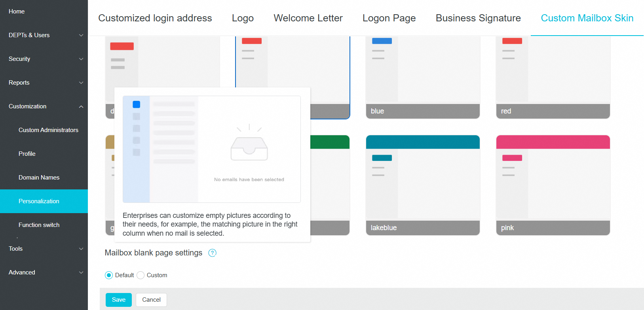Click the 'Mailbox blank page settings' label
Image resolution: width=644 pixels, height=310 pixels.
[x=154, y=253]
